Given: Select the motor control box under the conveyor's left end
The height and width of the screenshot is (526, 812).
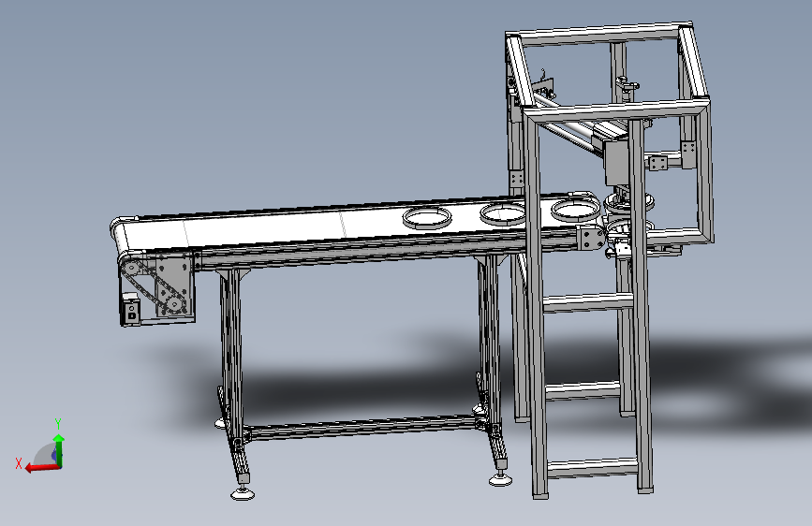Looking at the screenshot, I should click(130, 309).
